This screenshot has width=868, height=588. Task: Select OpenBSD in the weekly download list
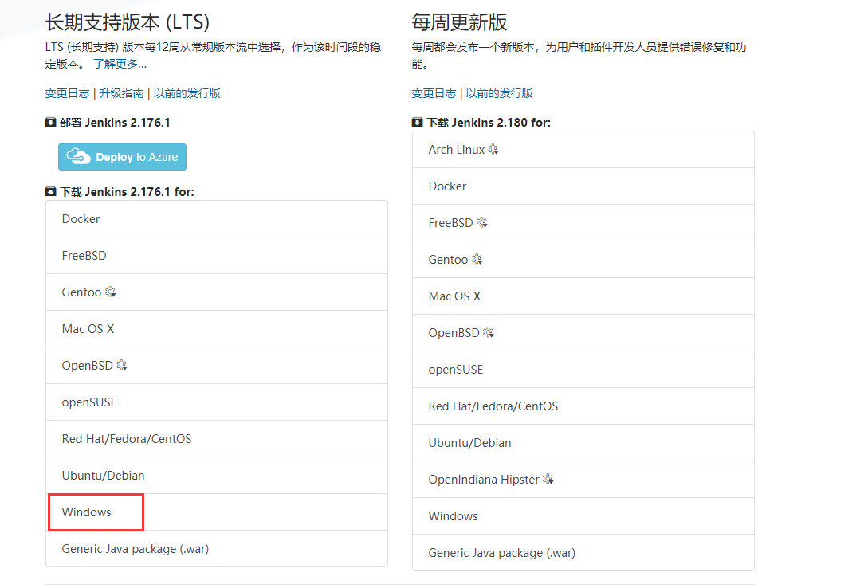[x=583, y=333]
